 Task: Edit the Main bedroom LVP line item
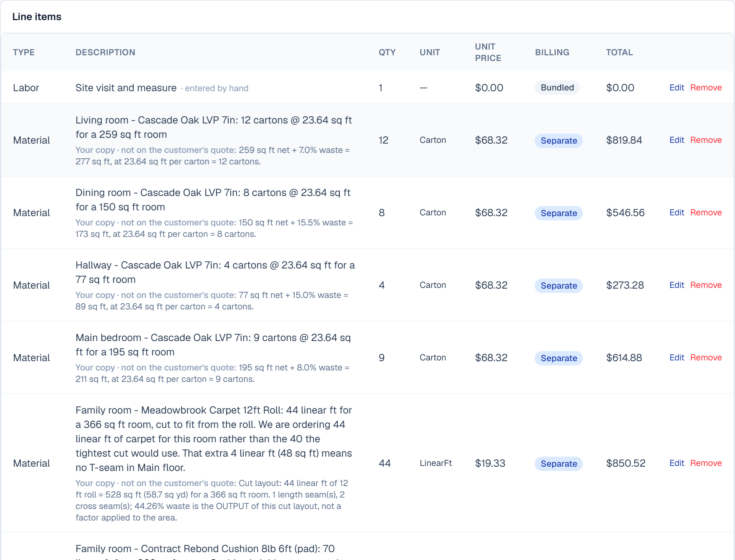(x=677, y=358)
